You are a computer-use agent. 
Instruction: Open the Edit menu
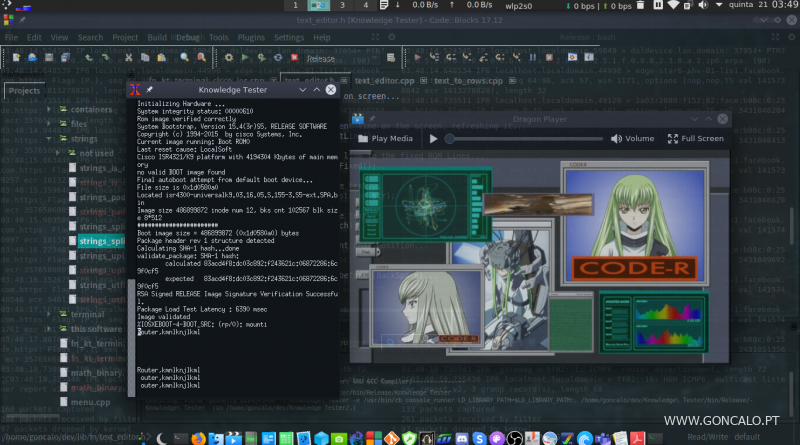(x=34, y=37)
